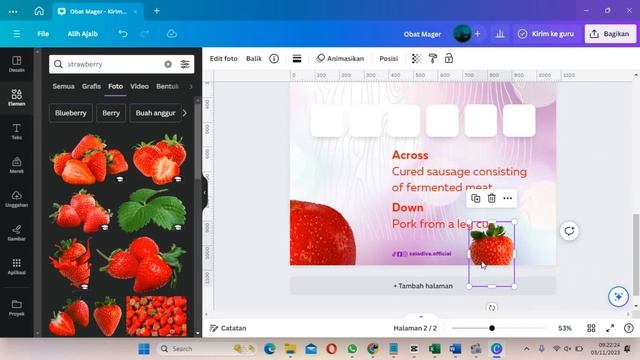Show page thumbnails with up chevron

click(421, 317)
